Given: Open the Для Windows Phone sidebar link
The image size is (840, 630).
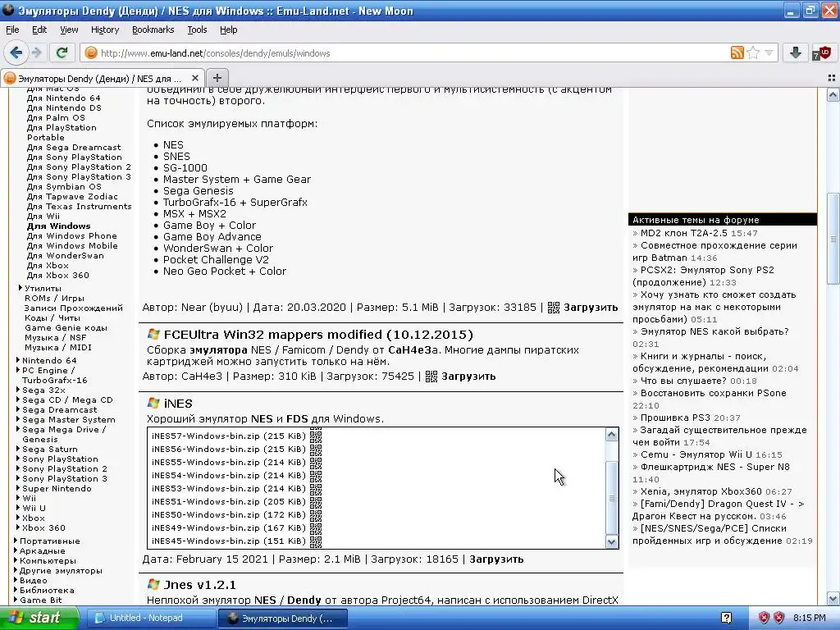Looking at the screenshot, I should pos(71,235).
